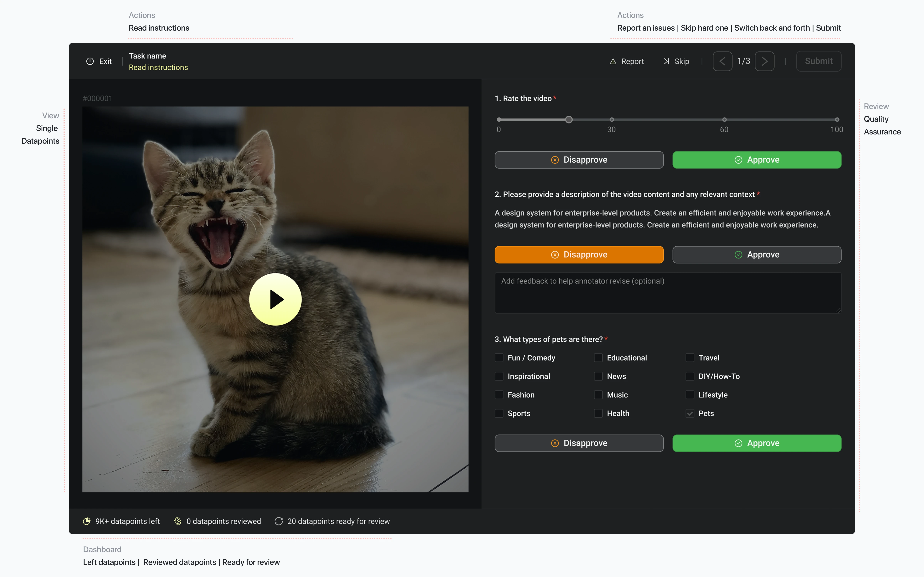Play the kitten video

[x=275, y=299]
